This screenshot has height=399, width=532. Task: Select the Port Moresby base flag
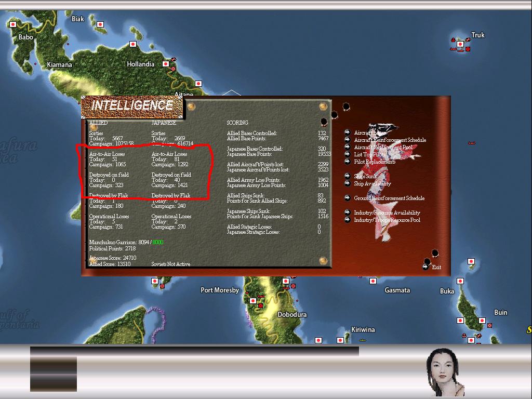click(x=253, y=301)
